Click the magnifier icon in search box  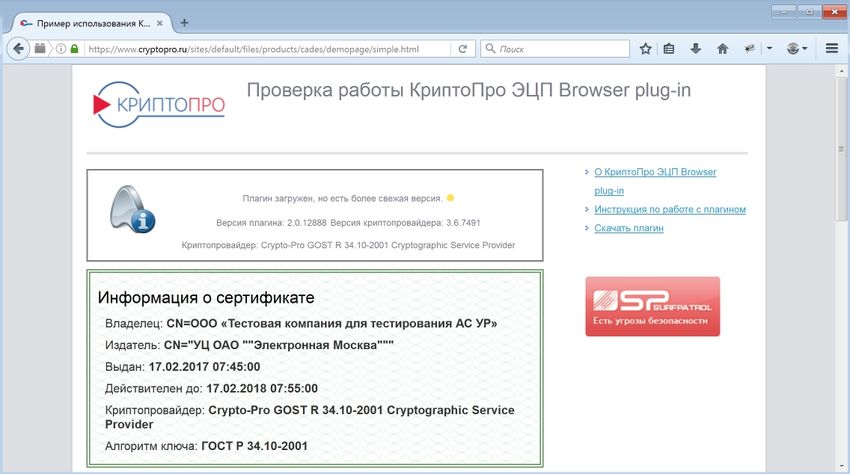(490, 48)
